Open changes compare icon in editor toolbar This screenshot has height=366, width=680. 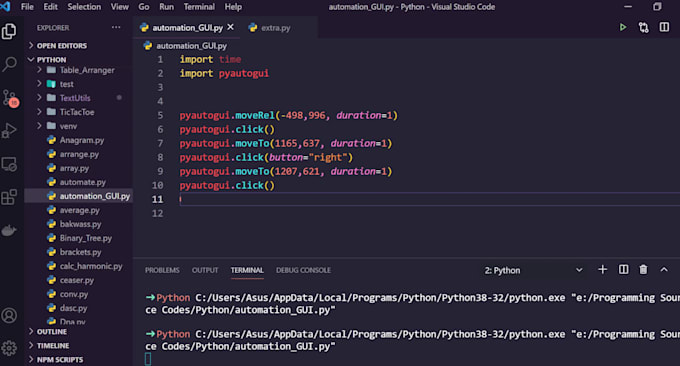644,27
